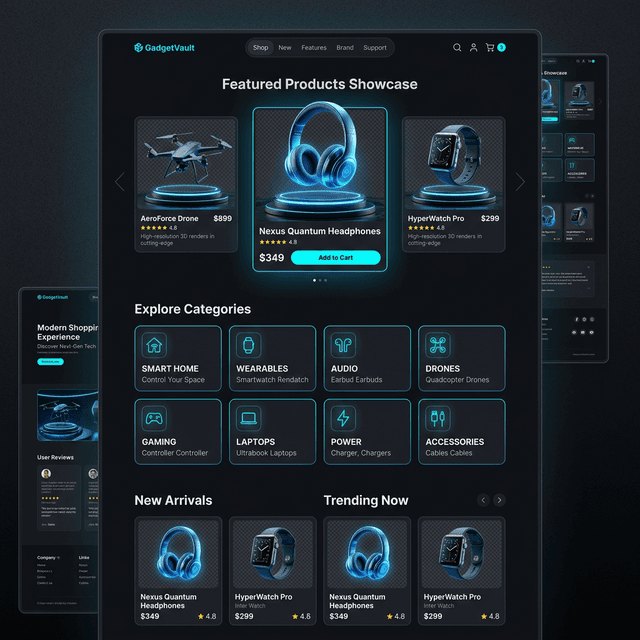Click the Wearables smartwatch icon
The width and height of the screenshot is (640, 640).
pyautogui.click(x=248, y=345)
